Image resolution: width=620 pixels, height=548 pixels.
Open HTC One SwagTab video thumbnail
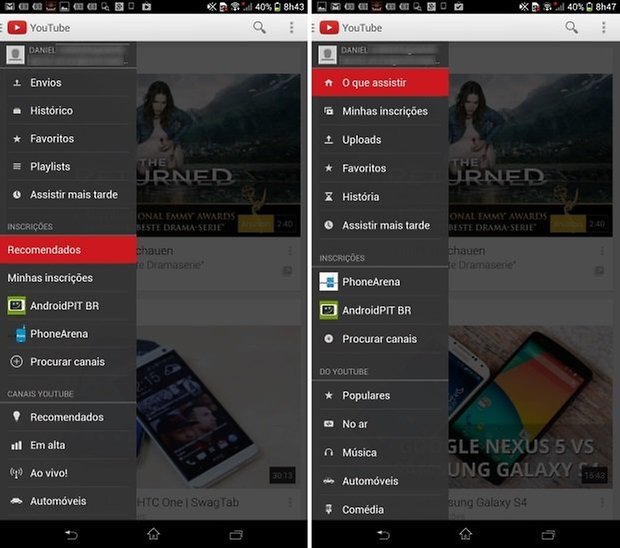tap(219, 406)
